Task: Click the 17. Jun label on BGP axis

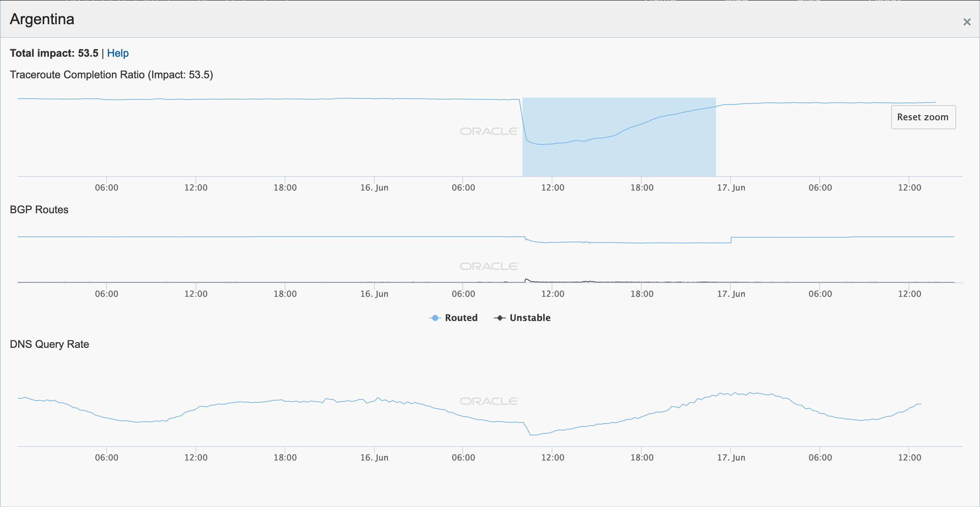Action: pyautogui.click(x=731, y=294)
